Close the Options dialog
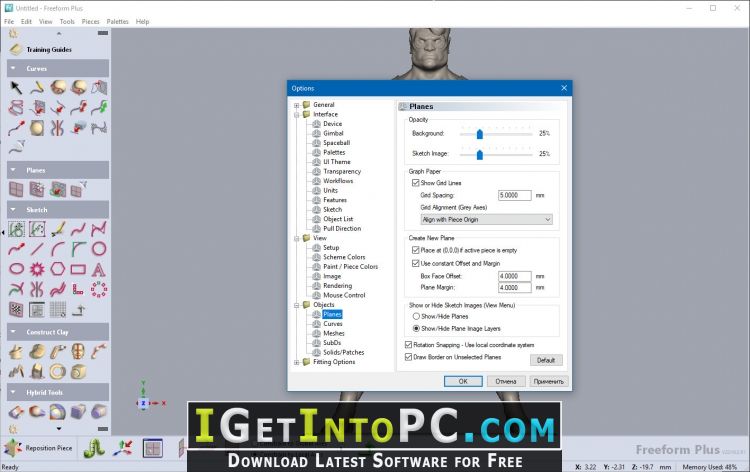This screenshot has width=750, height=472. [564, 88]
